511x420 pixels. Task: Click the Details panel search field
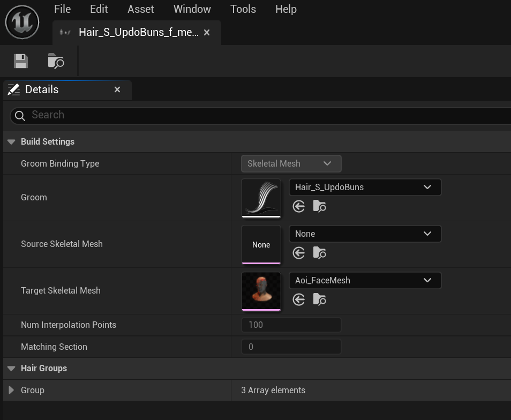261,115
